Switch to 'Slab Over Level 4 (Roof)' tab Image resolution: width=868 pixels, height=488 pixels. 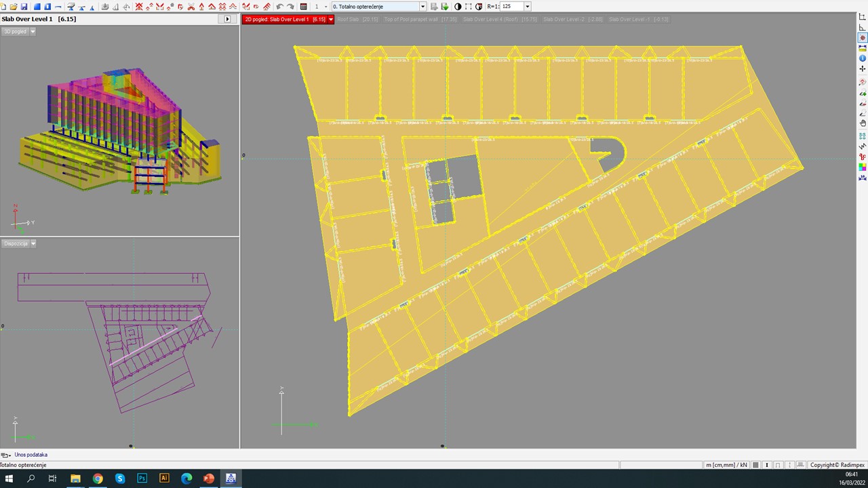[x=500, y=20]
